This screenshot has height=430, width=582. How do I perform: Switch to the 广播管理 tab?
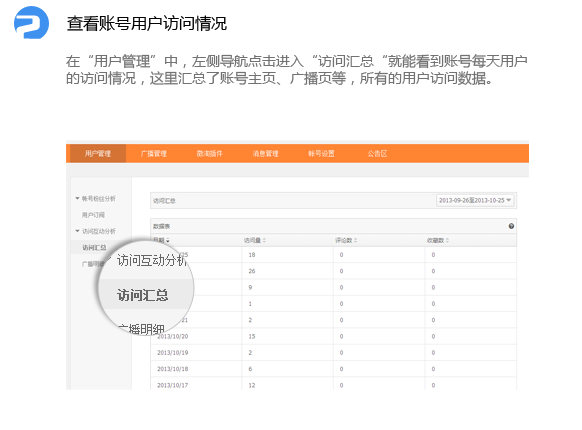(154, 153)
